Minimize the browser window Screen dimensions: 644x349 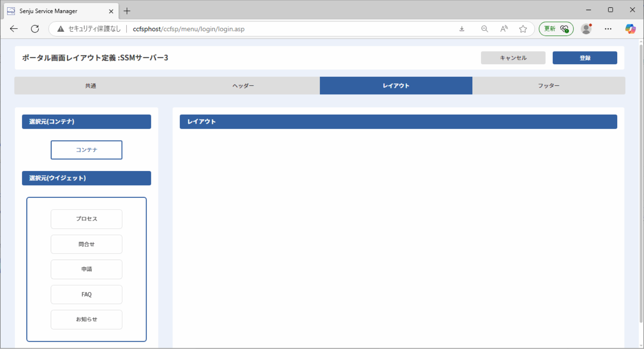coord(588,10)
